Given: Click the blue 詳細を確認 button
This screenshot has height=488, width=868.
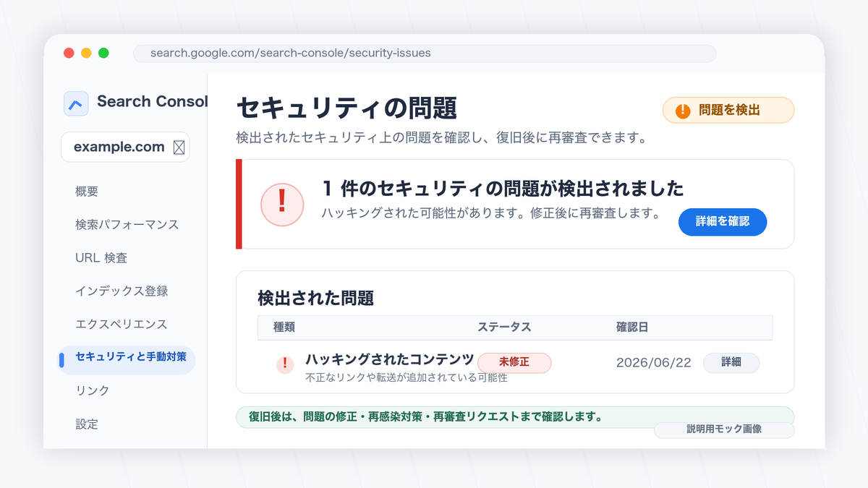Looking at the screenshot, I should point(723,222).
